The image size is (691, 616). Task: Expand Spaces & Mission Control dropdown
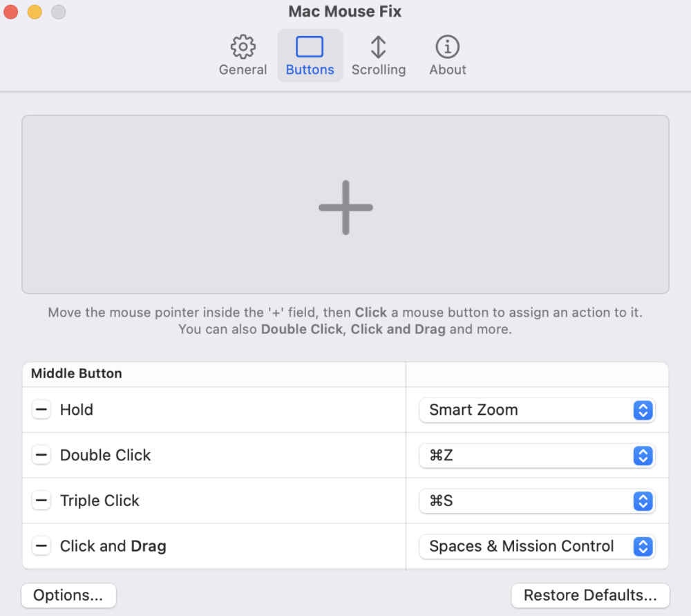537,546
